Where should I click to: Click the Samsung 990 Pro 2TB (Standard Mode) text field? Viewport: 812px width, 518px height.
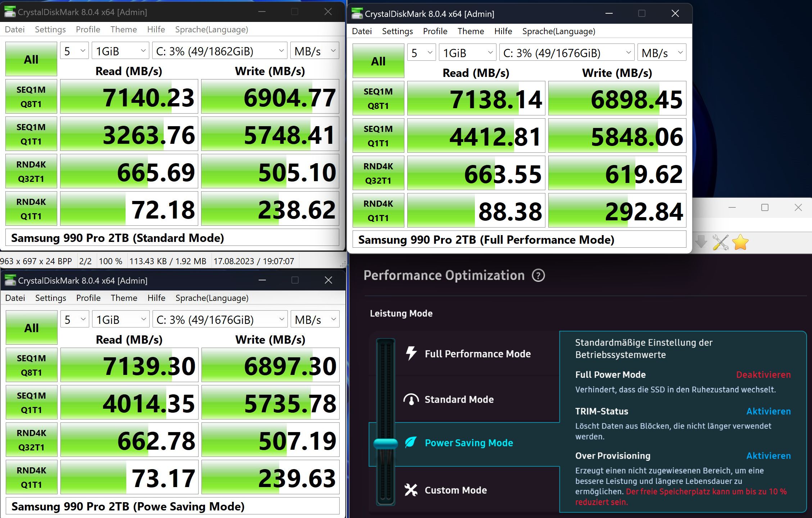(x=172, y=238)
